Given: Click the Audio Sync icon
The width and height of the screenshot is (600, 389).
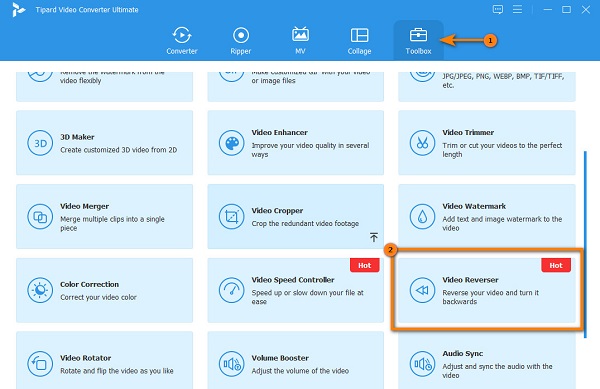Looking at the screenshot, I should (422, 364).
